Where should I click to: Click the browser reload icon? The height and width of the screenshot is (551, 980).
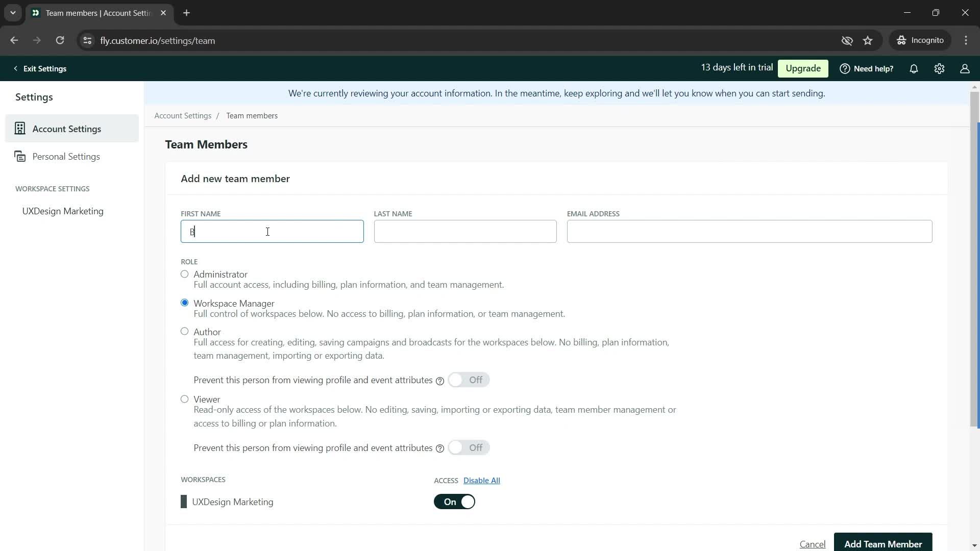click(60, 40)
